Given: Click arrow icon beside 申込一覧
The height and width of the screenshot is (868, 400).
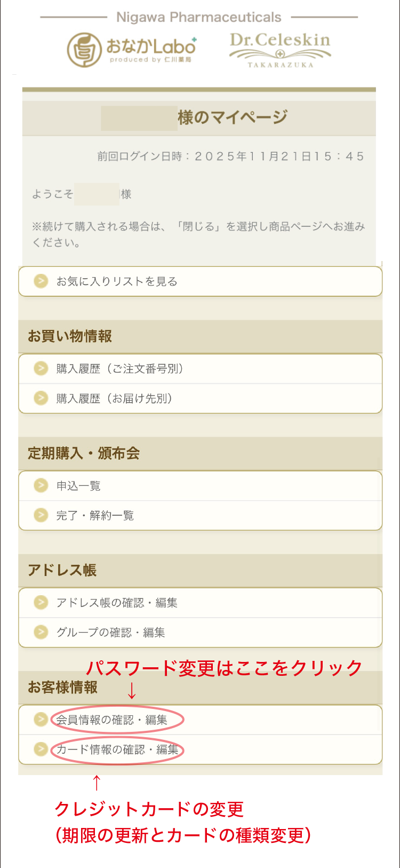Looking at the screenshot, I should point(41,485).
